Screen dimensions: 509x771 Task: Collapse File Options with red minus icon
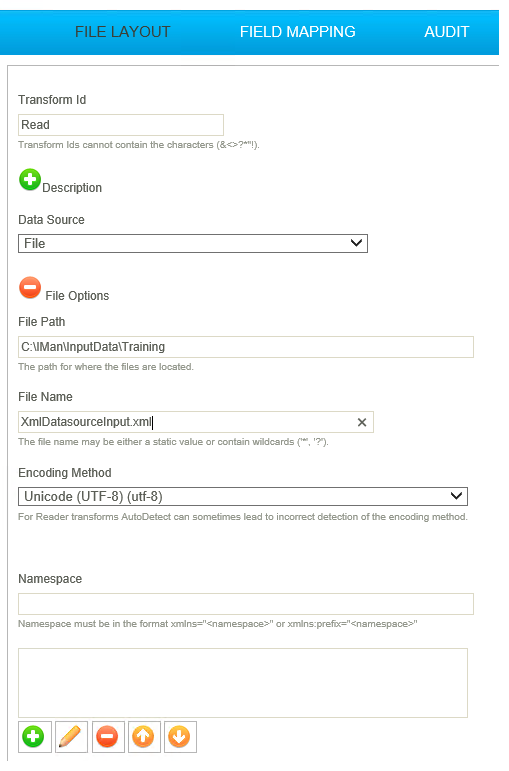click(x=30, y=288)
